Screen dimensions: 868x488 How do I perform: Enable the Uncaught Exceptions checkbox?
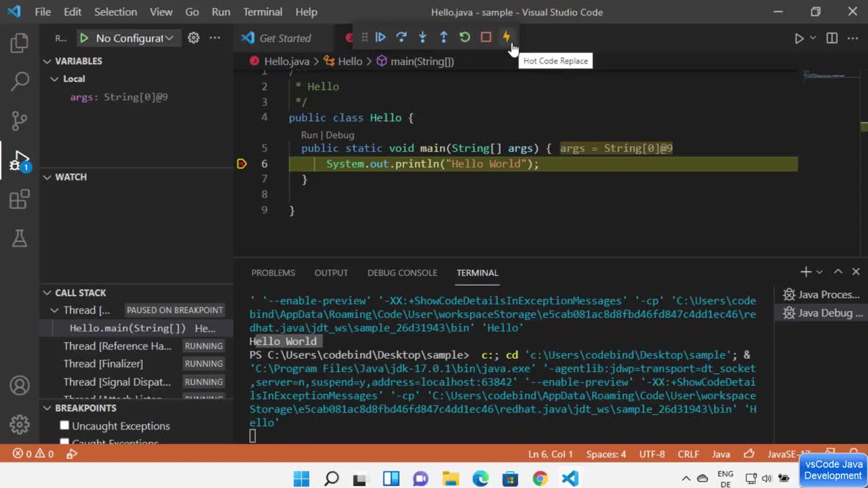point(64,425)
